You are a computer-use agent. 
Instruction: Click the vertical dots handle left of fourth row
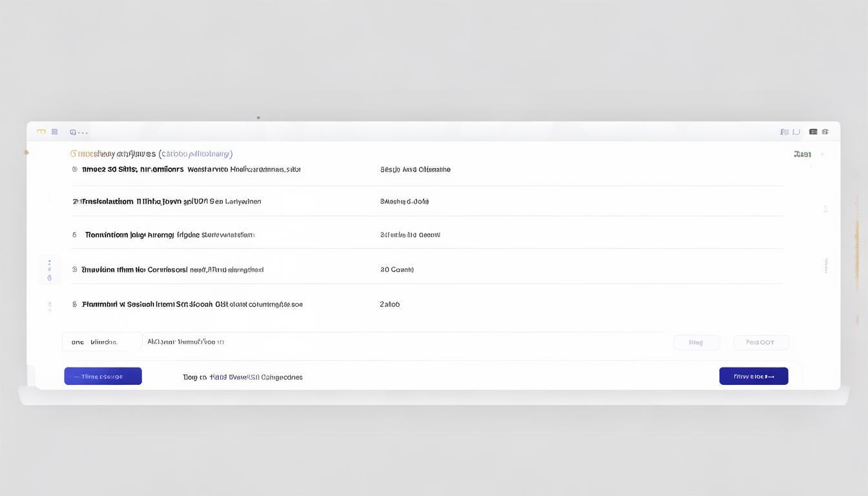tap(49, 270)
